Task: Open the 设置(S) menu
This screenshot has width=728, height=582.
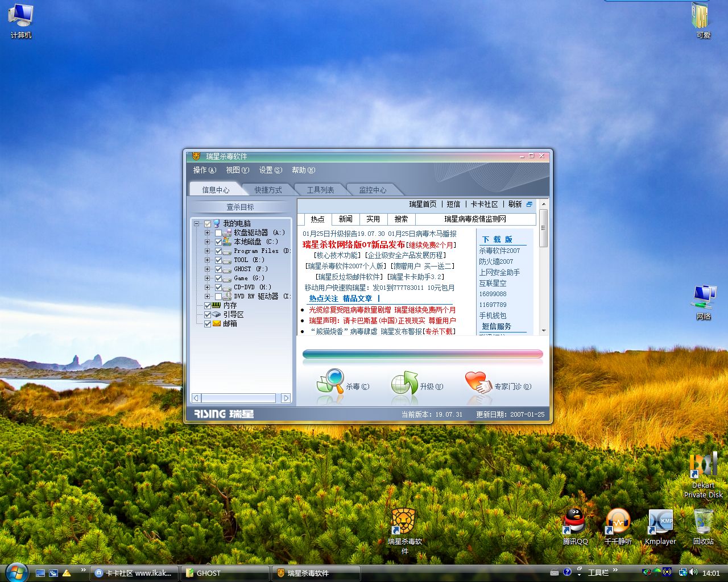Action: coord(271,170)
